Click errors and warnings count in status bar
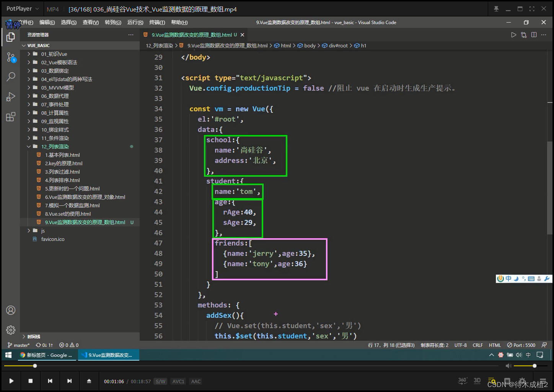 click(69, 345)
